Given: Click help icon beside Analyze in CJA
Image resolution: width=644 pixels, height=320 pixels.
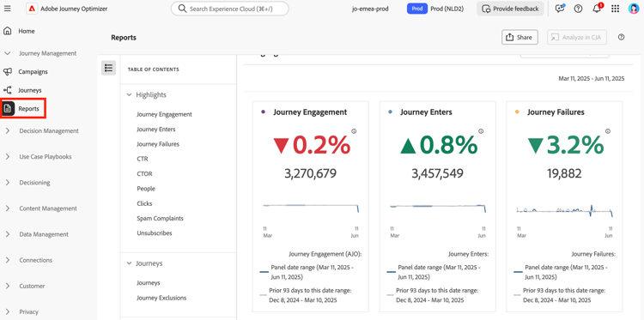Looking at the screenshot, I should click(x=621, y=38).
